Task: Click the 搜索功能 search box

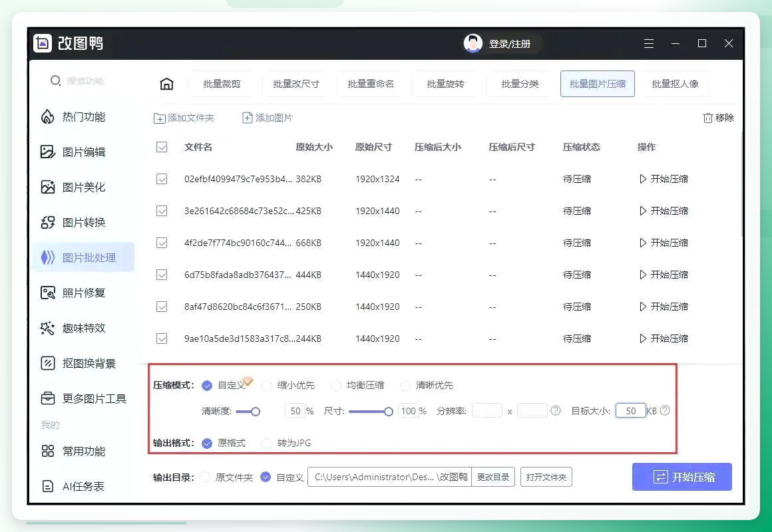Action: [x=86, y=80]
